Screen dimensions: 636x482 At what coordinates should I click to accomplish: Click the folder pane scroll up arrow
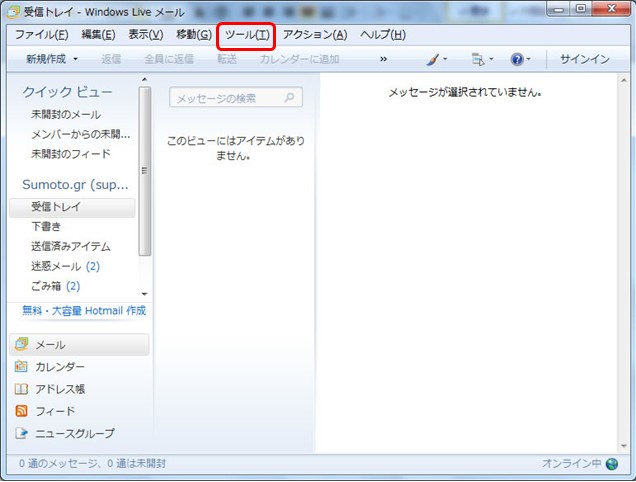coord(144,80)
